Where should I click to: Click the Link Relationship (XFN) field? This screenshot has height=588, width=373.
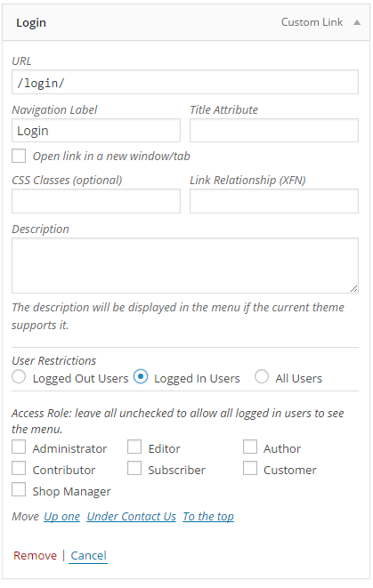[274, 201]
